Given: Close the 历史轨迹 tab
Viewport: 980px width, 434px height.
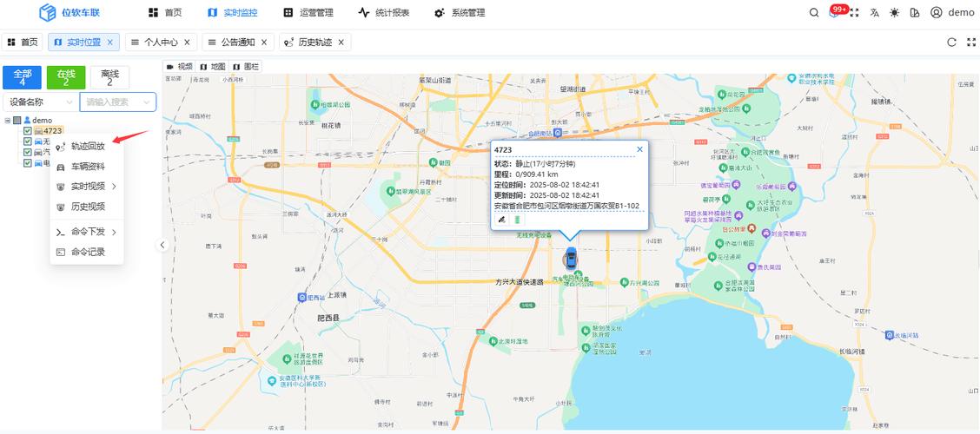Looking at the screenshot, I should tap(341, 43).
